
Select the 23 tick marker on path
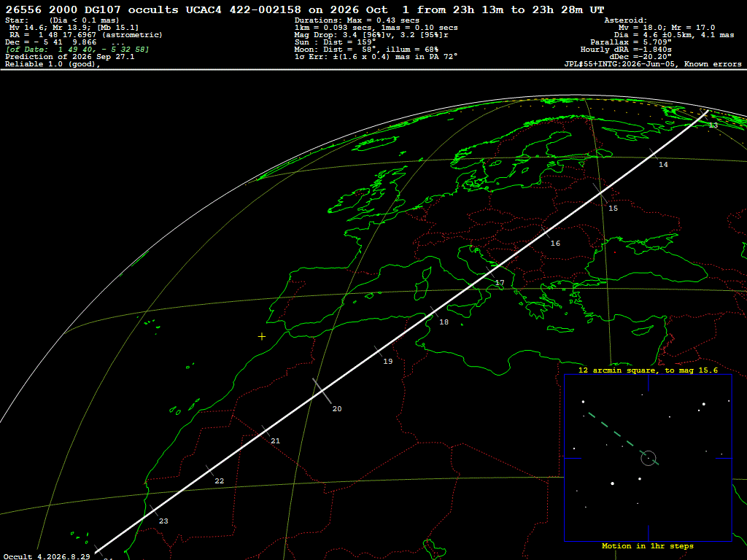click(154, 511)
